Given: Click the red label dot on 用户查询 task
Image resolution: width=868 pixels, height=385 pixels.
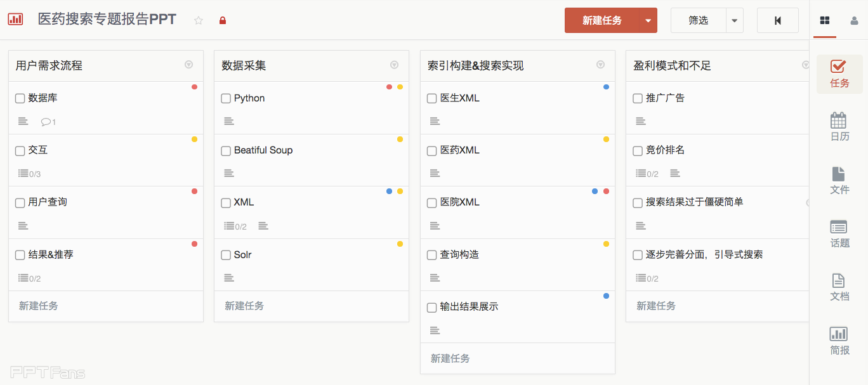Looking at the screenshot, I should (194, 191).
